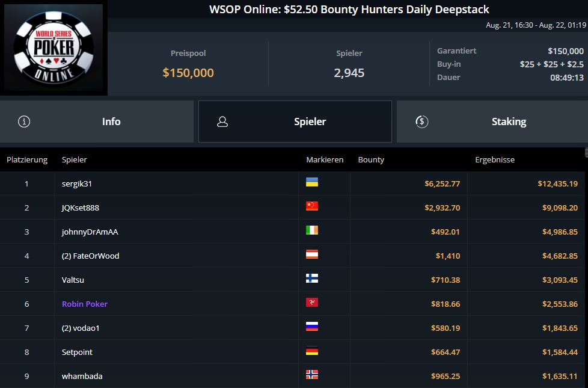Screen dimensions: 588x388
Task: Open Robin Poker player profile link
Action: pos(85,304)
